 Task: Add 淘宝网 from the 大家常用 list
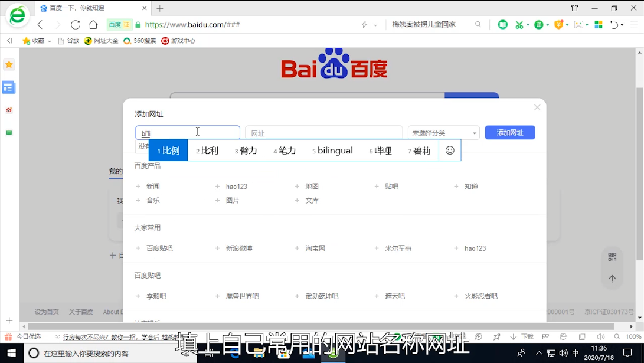tap(315, 248)
